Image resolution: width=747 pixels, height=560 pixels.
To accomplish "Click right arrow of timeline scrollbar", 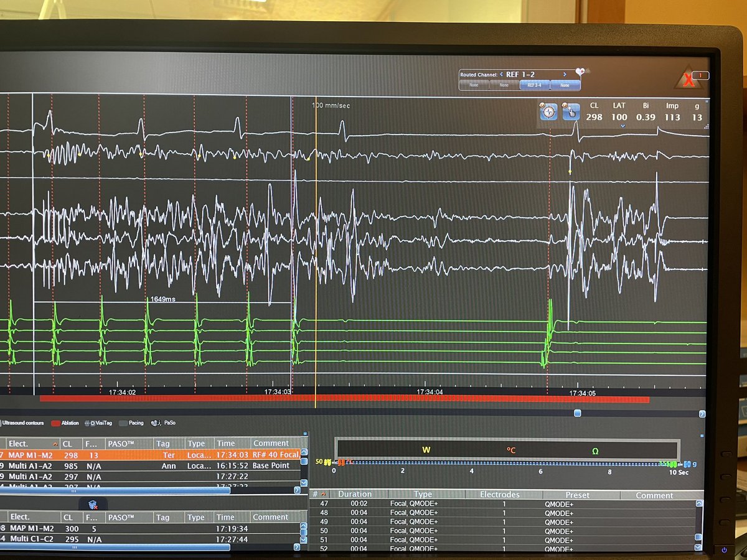I will [x=702, y=414].
